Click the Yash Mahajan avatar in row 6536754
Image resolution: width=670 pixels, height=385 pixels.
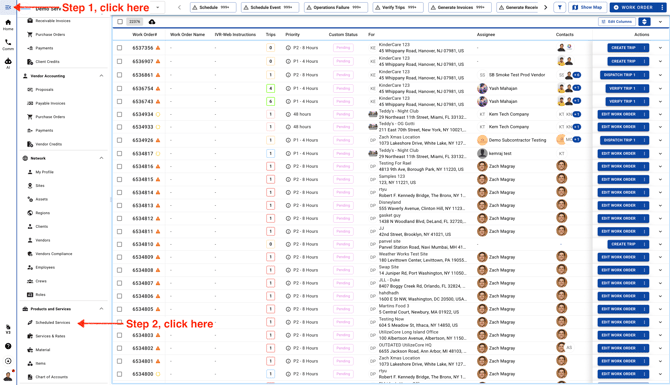tap(482, 88)
